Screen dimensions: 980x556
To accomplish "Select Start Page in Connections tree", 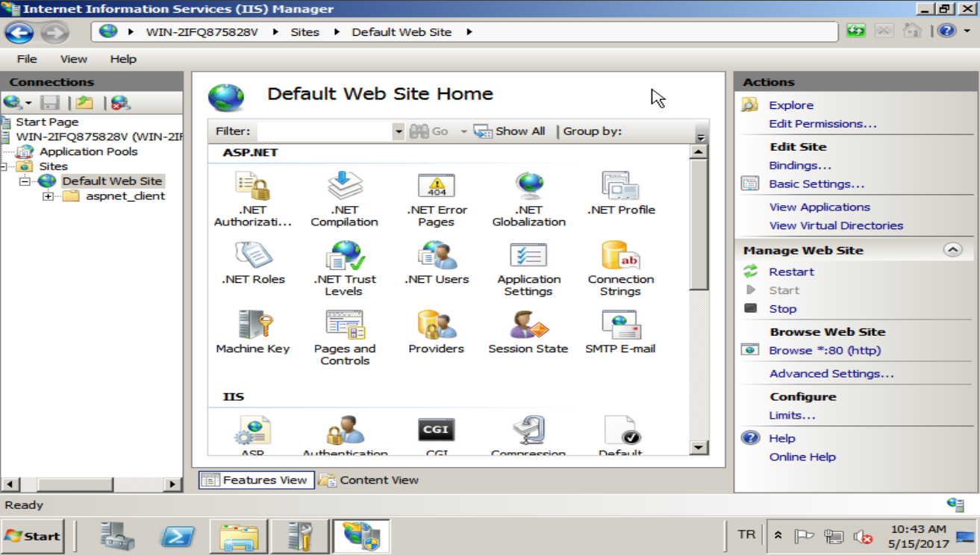I will coord(47,122).
